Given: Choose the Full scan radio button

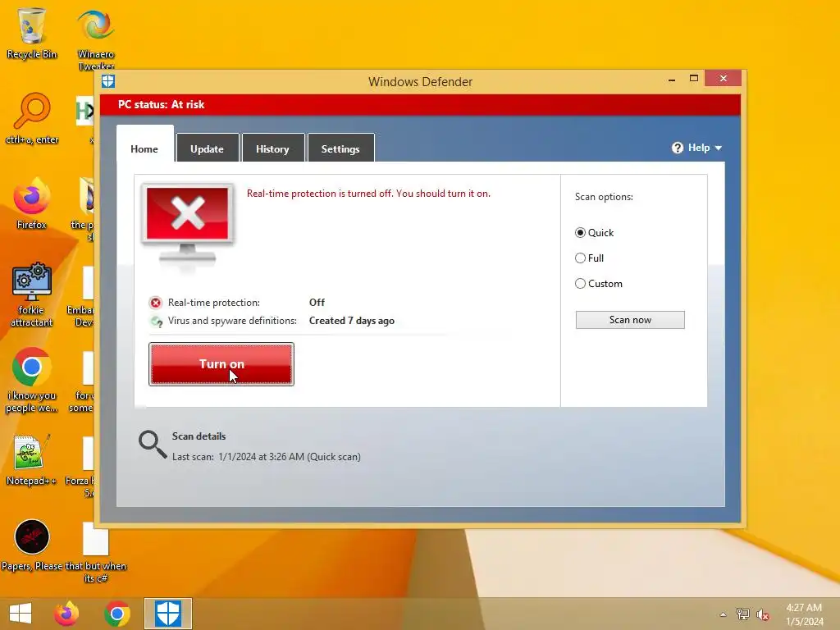Looking at the screenshot, I should [x=580, y=258].
